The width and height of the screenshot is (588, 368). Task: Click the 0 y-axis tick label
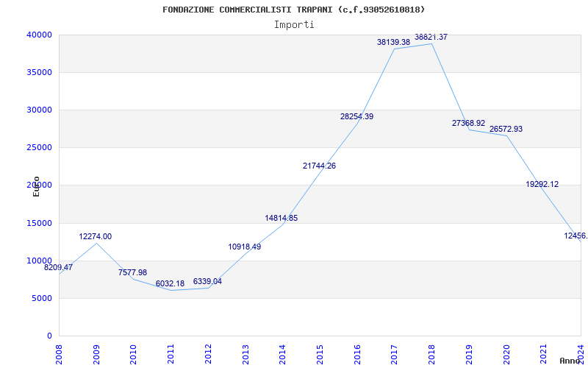(x=49, y=336)
